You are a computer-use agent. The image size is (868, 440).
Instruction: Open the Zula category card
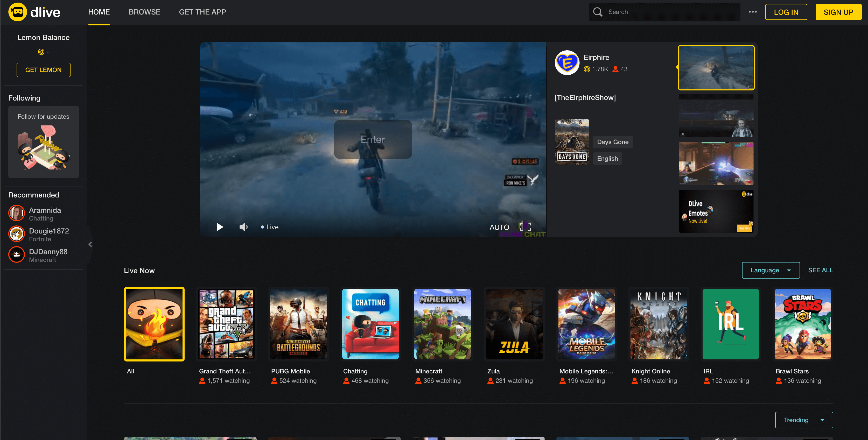(515, 324)
